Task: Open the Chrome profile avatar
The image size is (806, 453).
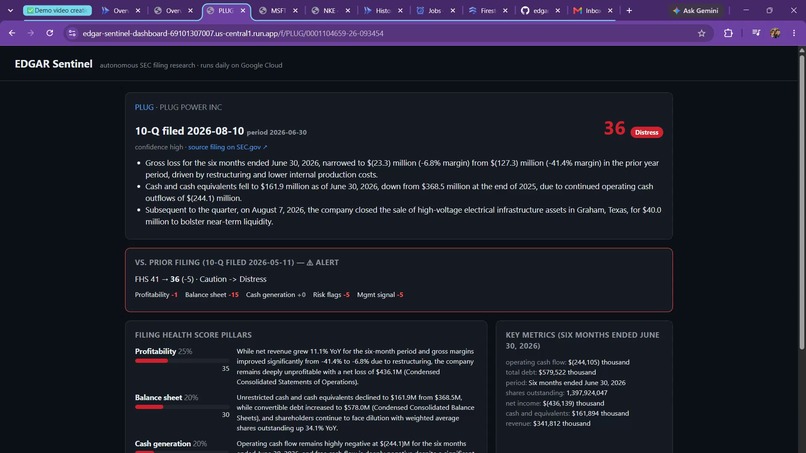Action: pos(775,33)
